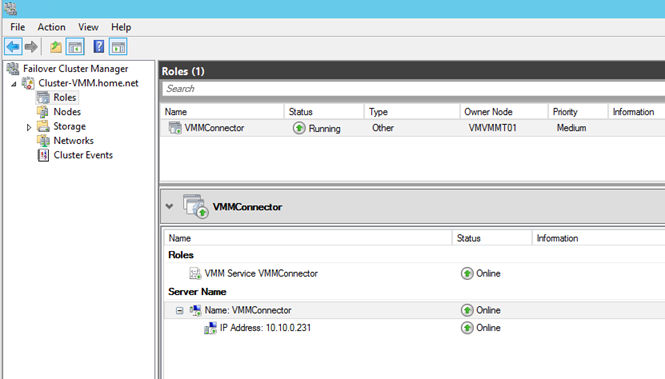Click the Roles node icon in tree
The height and width of the screenshot is (379, 665).
(x=43, y=98)
